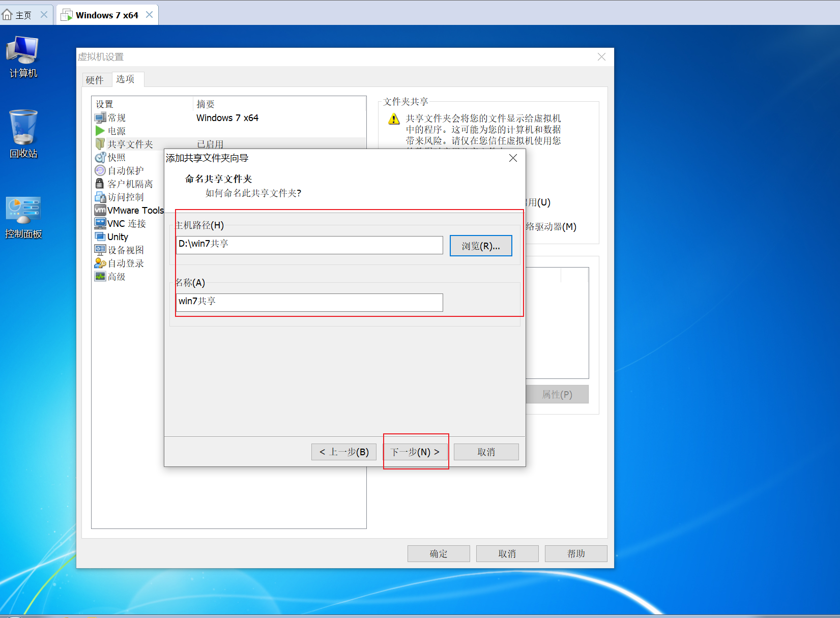Close the 主页 tab
Viewport: 840px width, 618px height.
tap(44, 15)
